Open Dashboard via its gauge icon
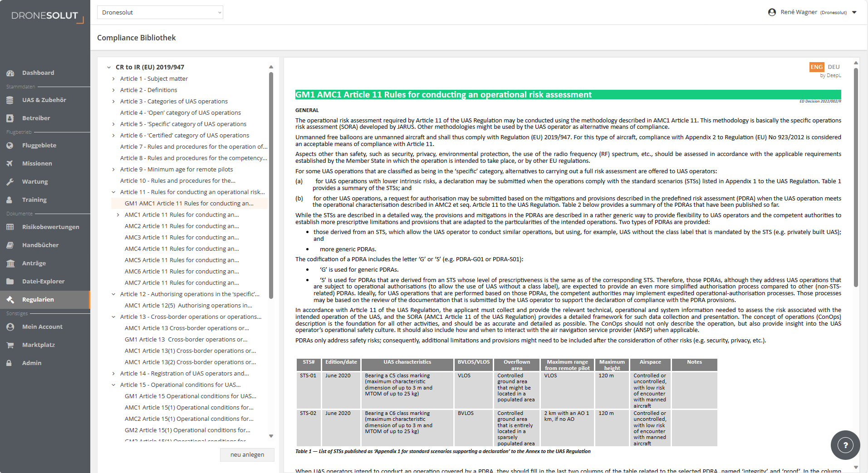 10,73
